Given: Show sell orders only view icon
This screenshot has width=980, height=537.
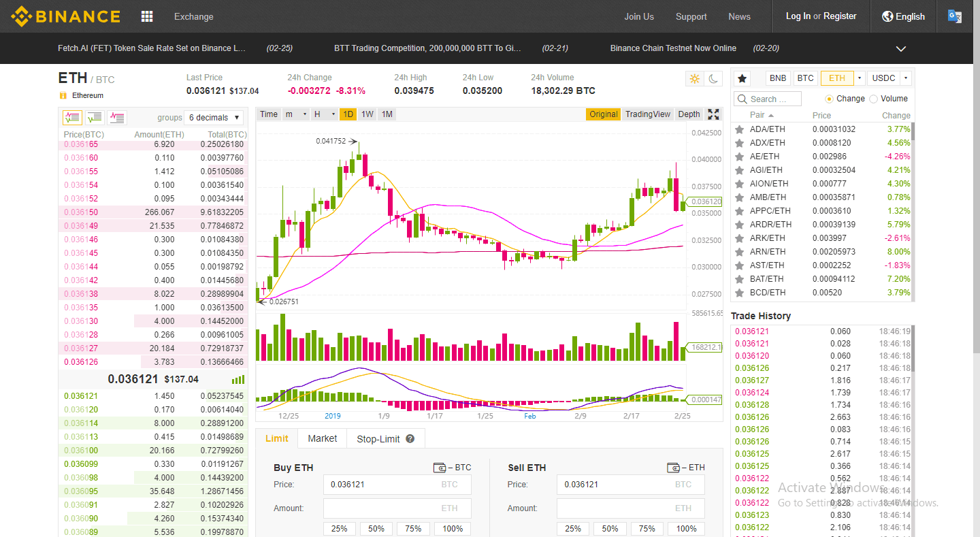Looking at the screenshot, I should (117, 118).
